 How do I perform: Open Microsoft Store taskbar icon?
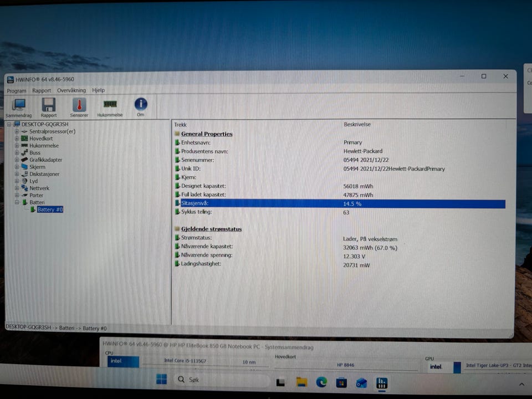coord(341,383)
